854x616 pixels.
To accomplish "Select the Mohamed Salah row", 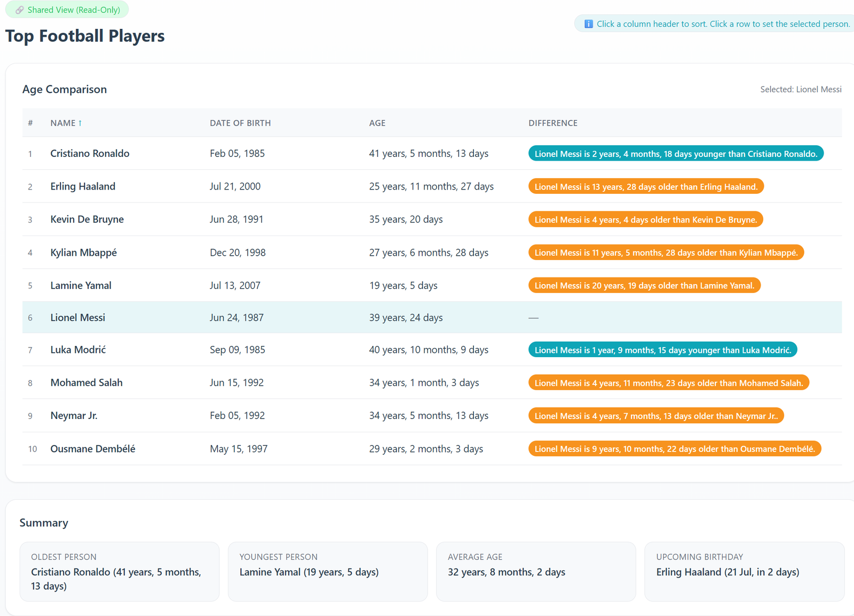I will click(432, 383).
